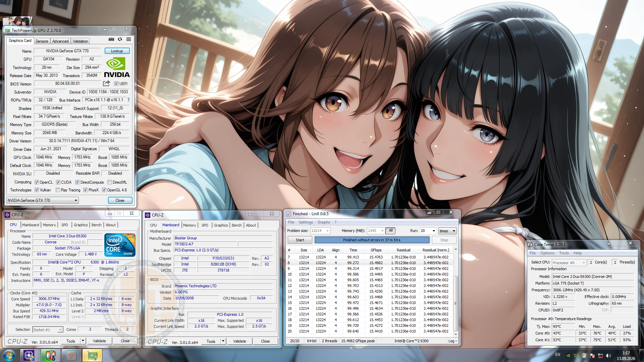Click the GPU-Z refresh icon
The image size is (644, 362).
[x=120, y=40]
